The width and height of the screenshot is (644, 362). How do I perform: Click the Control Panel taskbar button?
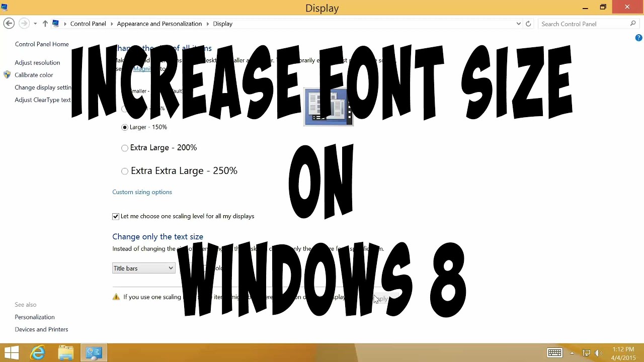point(94,352)
